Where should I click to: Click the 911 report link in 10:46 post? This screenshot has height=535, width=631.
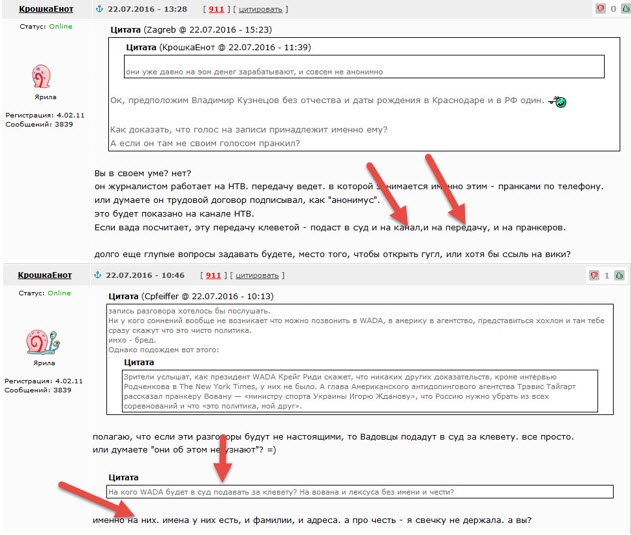(213, 275)
